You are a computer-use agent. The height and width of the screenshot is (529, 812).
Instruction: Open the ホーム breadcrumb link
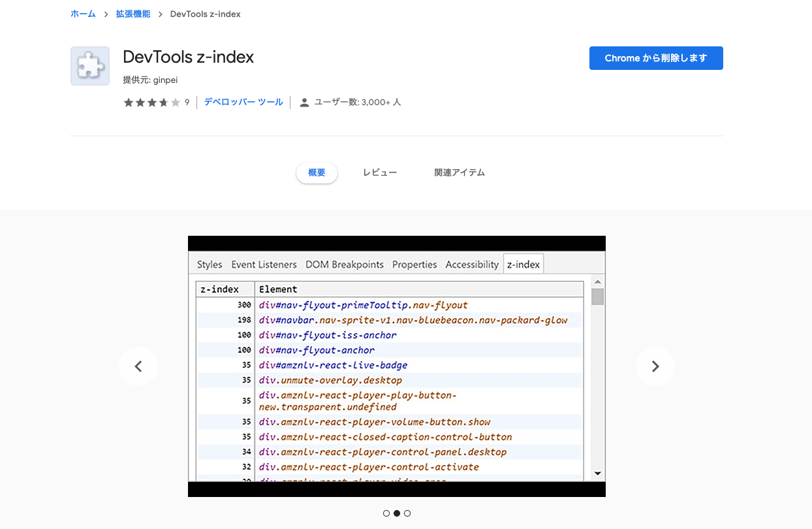click(x=82, y=13)
